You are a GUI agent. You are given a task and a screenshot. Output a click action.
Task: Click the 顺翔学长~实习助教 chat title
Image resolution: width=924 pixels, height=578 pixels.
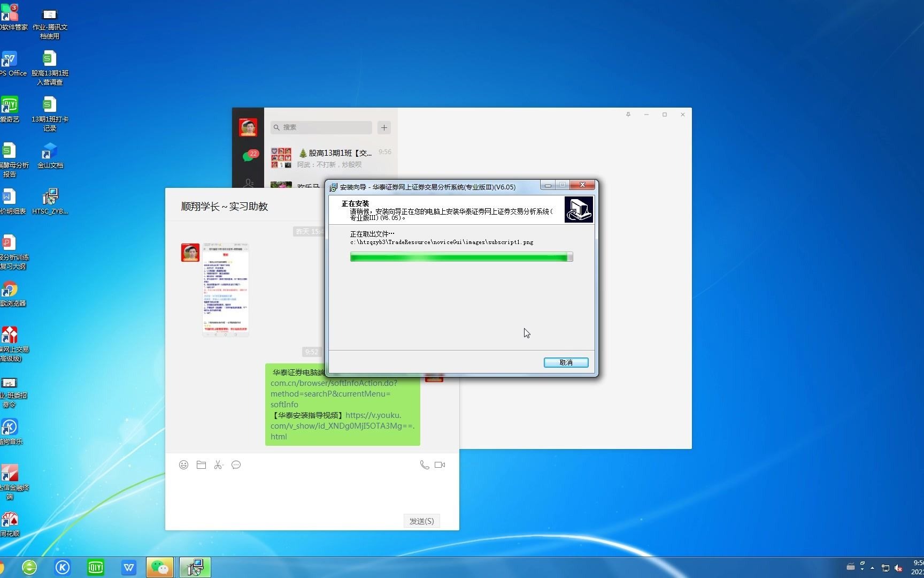[x=225, y=207]
